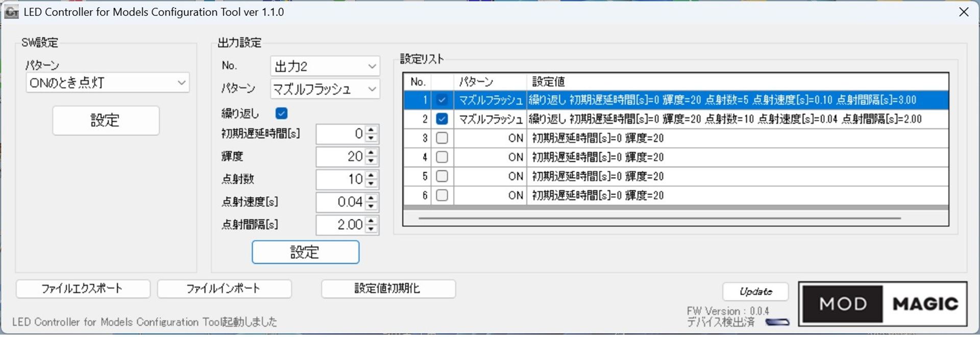Increase 点射速度 with up arrow
The image size is (980, 337).
(x=372, y=198)
